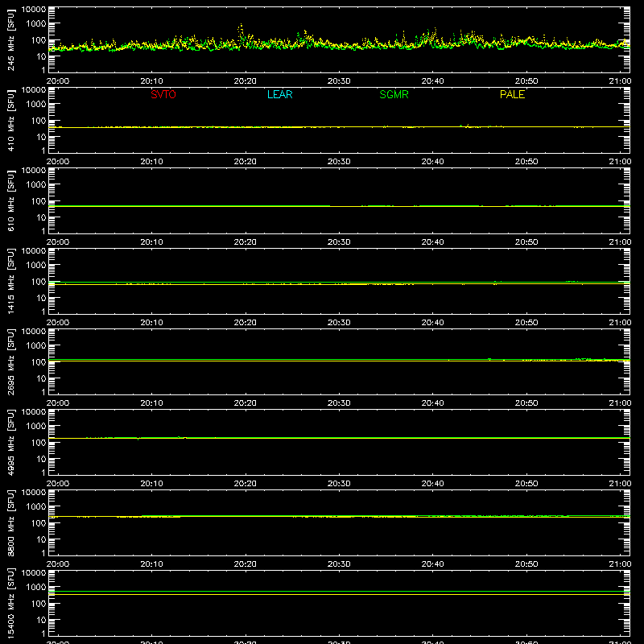Image resolution: width=644 pixels, height=644 pixels.
Task: Select the 610 MHz [SFU] axis label
Action: (x=10, y=200)
